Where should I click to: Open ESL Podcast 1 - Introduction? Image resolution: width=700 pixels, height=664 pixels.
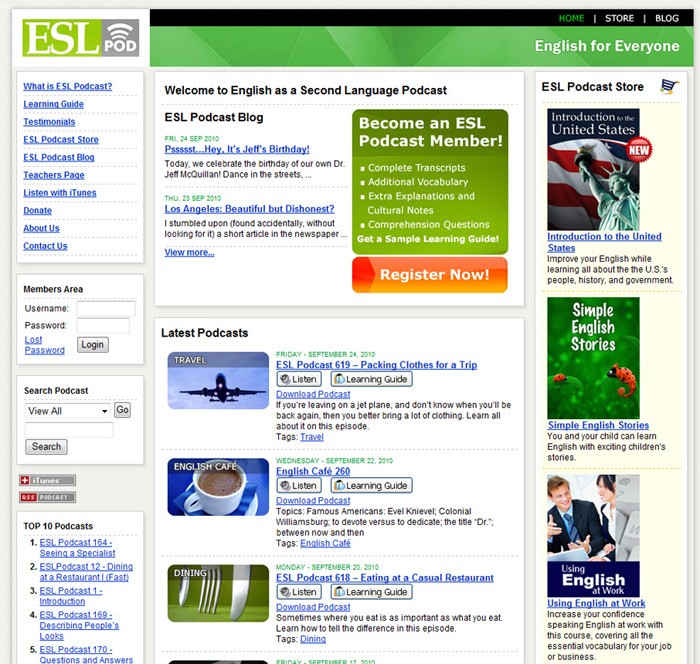(x=71, y=596)
